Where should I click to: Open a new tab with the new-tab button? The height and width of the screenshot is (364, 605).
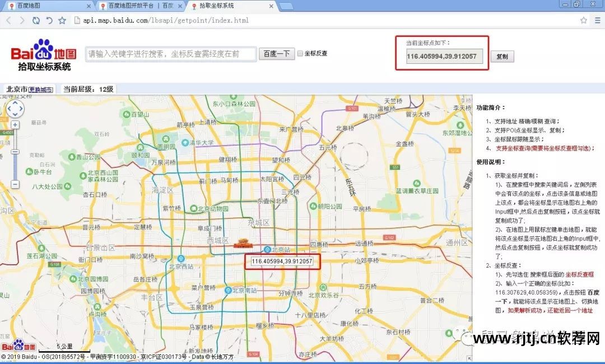[286, 6]
